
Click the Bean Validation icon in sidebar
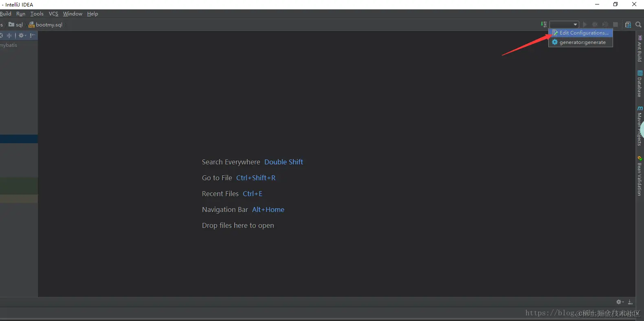[640, 159]
